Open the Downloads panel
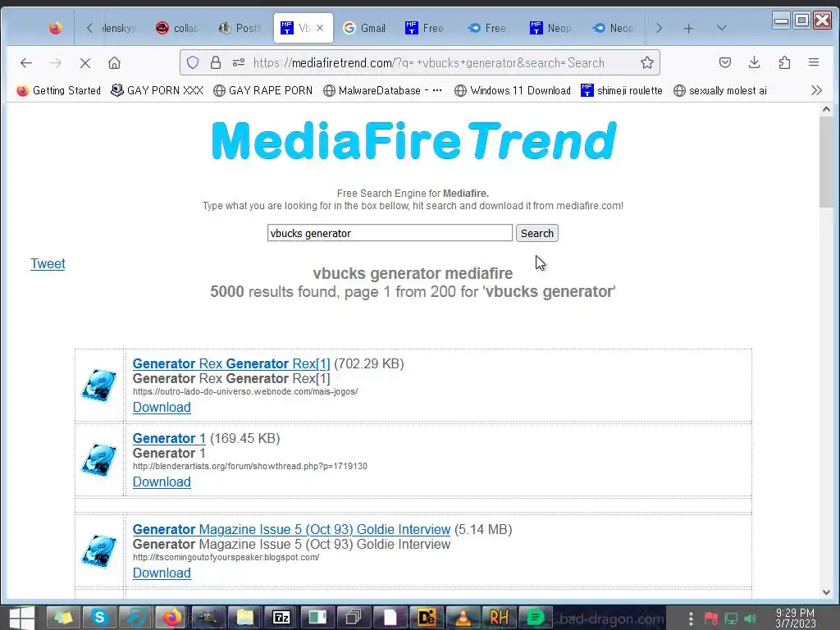Image resolution: width=840 pixels, height=630 pixels. click(755, 62)
